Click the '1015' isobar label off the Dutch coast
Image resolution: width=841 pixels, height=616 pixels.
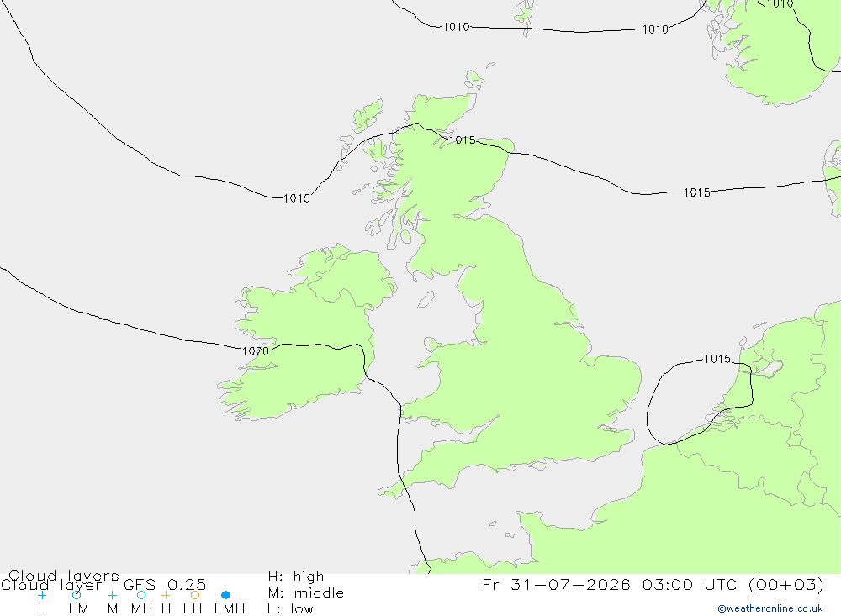click(x=717, y=359)
